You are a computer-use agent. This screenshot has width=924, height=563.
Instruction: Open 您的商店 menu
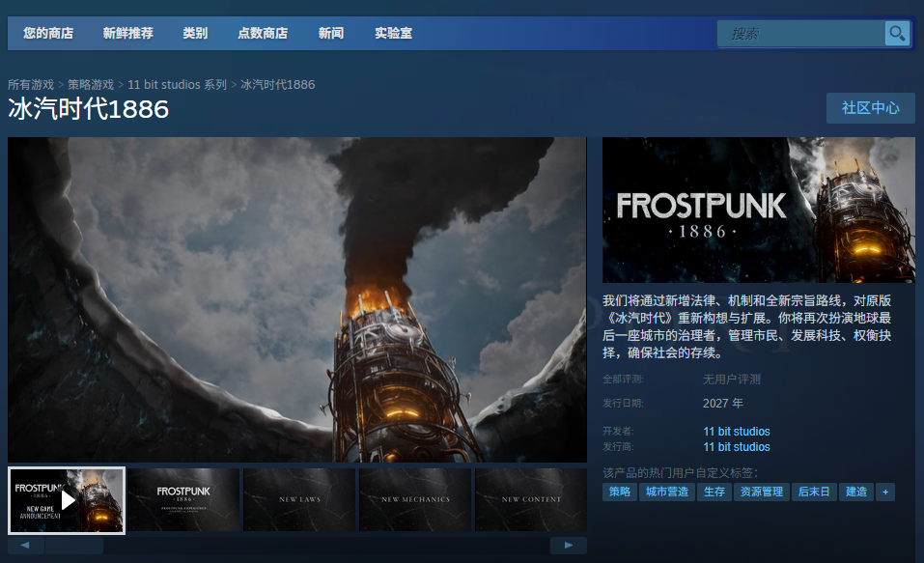click(x=48, y=33)
